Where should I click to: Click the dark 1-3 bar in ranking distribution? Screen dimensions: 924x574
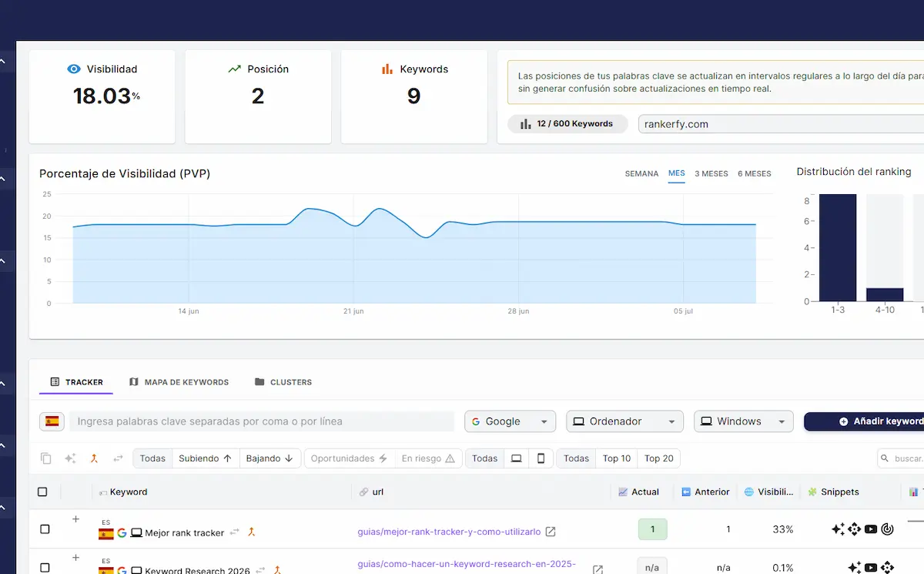click(x=838, y=247)
